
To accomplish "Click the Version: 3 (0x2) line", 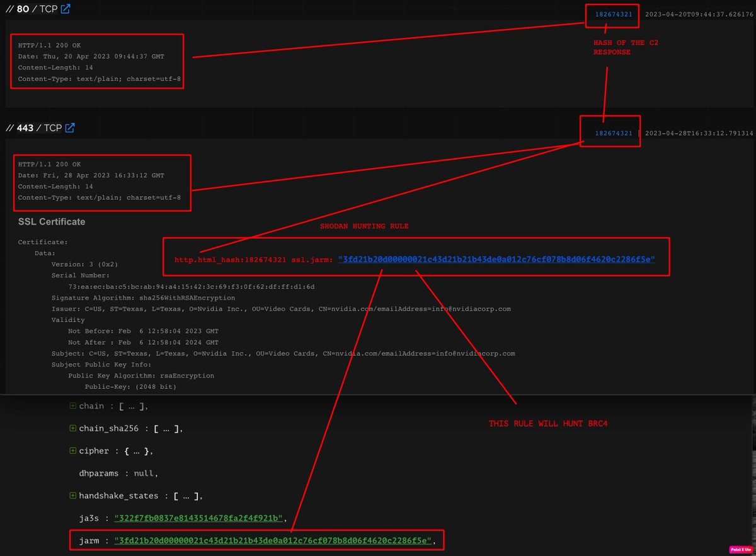I will [x=84, y=264].
